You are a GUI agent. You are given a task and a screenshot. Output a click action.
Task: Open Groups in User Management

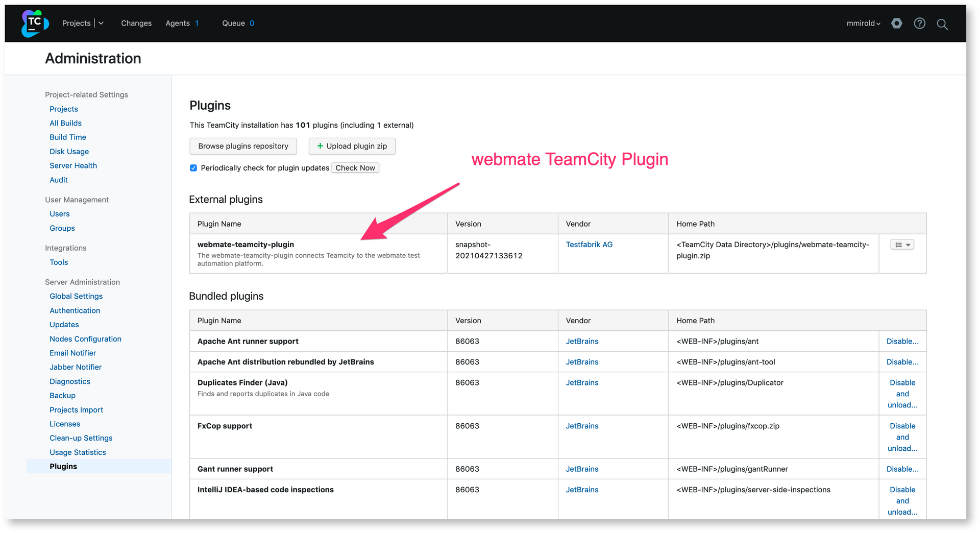(62, 229)
